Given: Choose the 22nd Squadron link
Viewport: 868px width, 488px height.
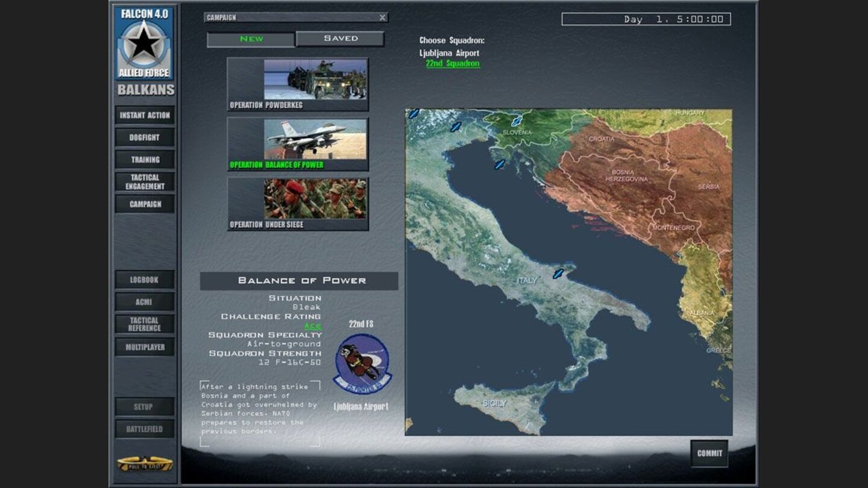Looking at the screenshot, I should click(453, 64).
